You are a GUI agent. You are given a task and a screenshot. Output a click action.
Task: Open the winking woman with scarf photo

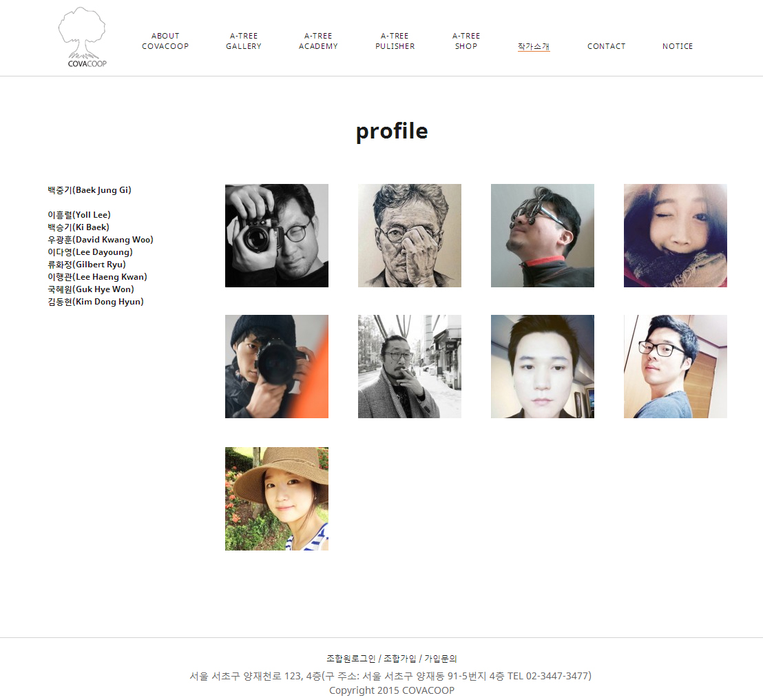point(676,236)
